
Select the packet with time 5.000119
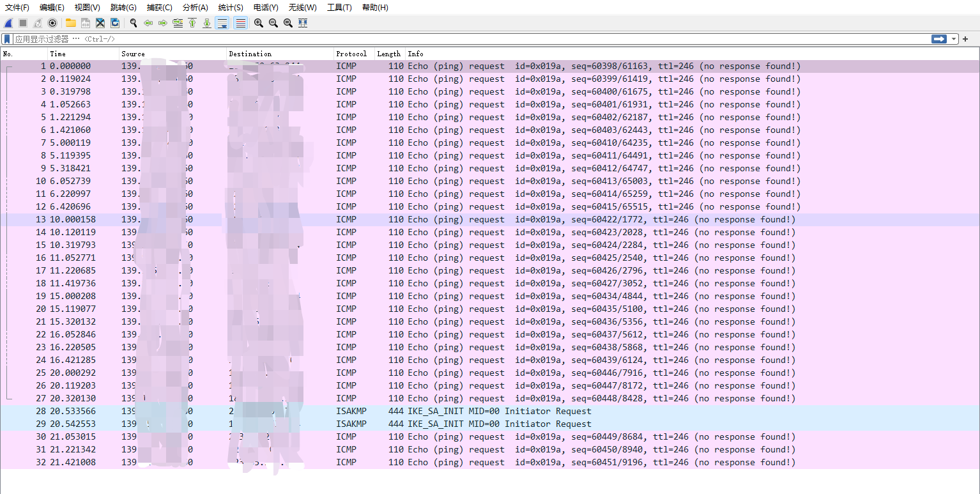(x=490, y=143)
